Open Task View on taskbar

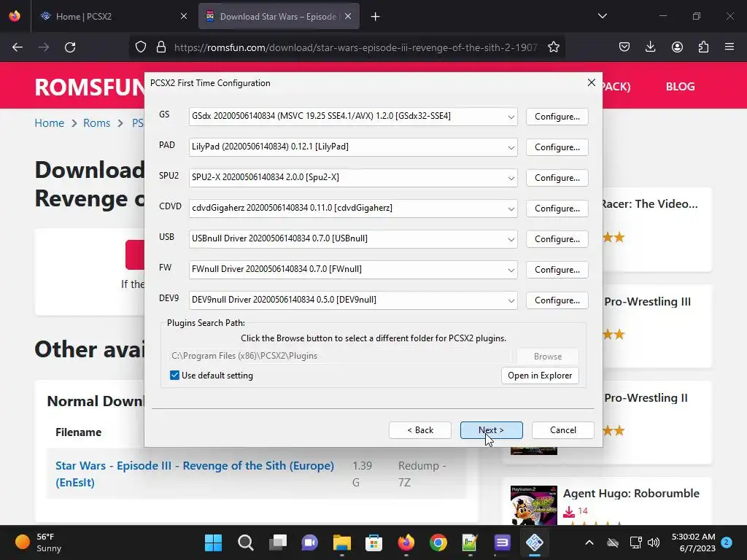tap(278, 542)
